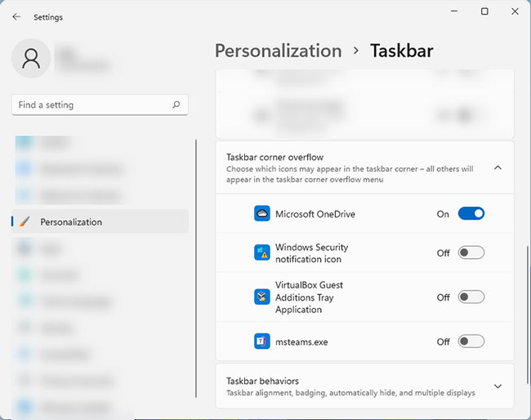Enable the VirtualBox Guest Additions toggle
This screenshot has height=420, width=531.
471,297
